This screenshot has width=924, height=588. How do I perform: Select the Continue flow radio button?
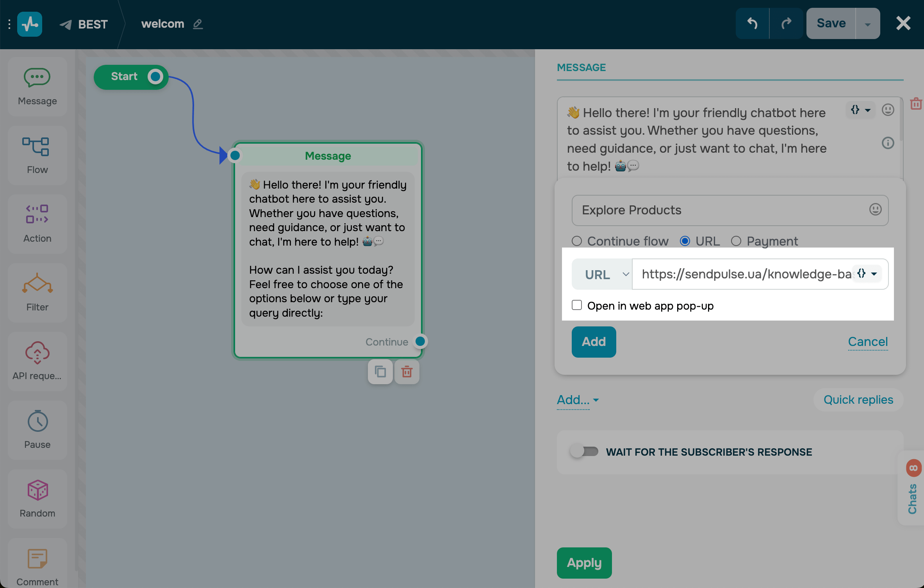(x=577, y=241)
